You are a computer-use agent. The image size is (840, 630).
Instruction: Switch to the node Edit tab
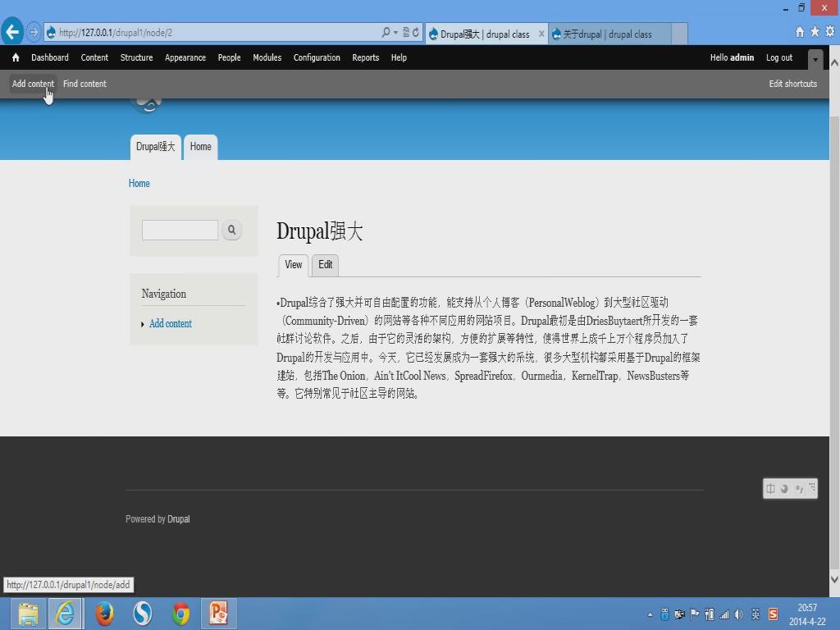point(325,265)
